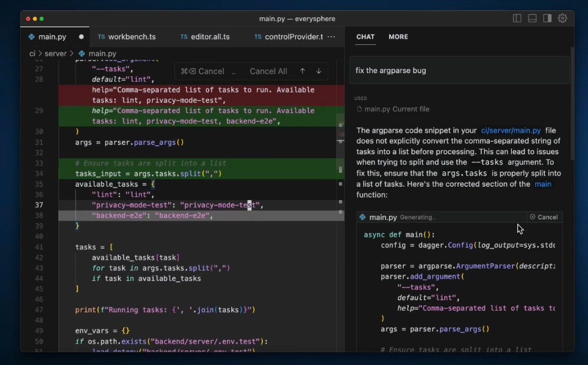Viewport: 588px width, 365px height.
Task: Click the main.py Current file context chip
Action: (393, 109)
